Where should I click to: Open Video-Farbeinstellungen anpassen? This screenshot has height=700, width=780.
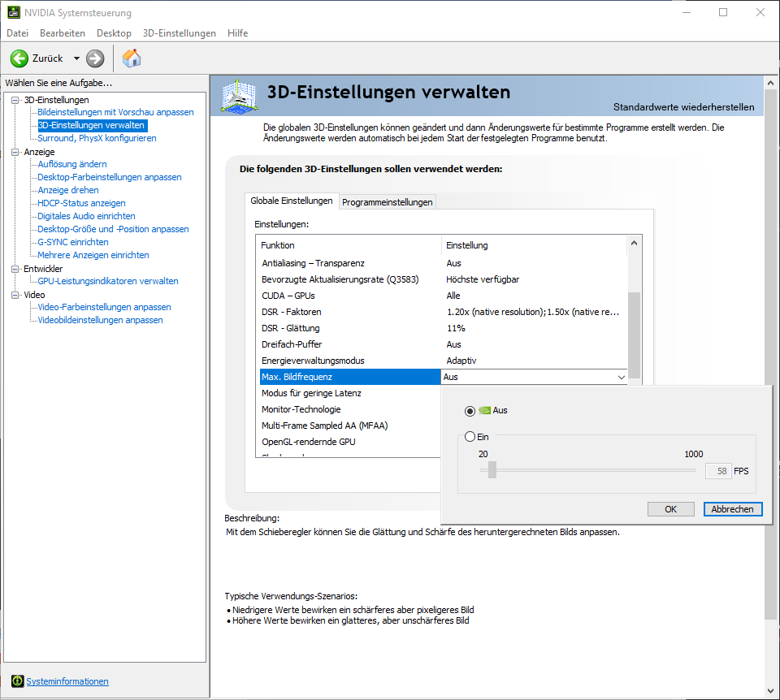point(105,307)
